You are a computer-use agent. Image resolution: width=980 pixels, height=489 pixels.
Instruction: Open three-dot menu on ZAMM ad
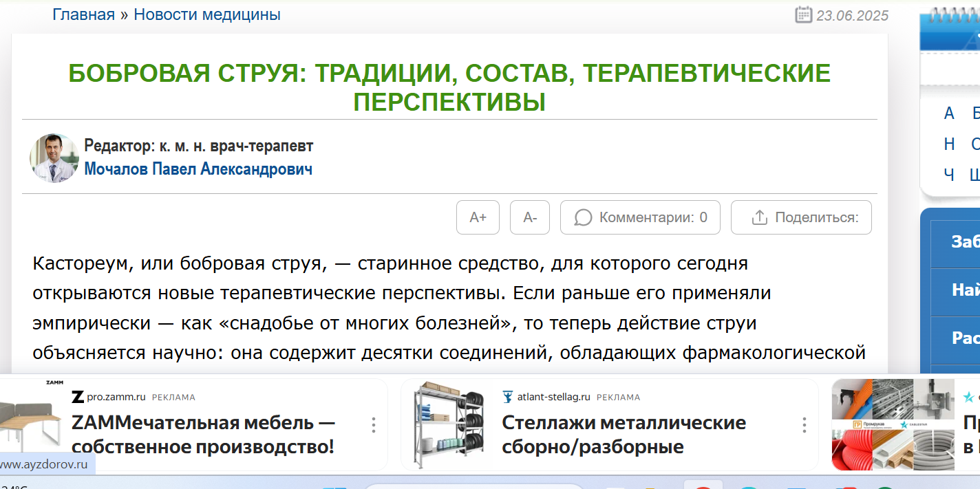[x=374, y=424]
